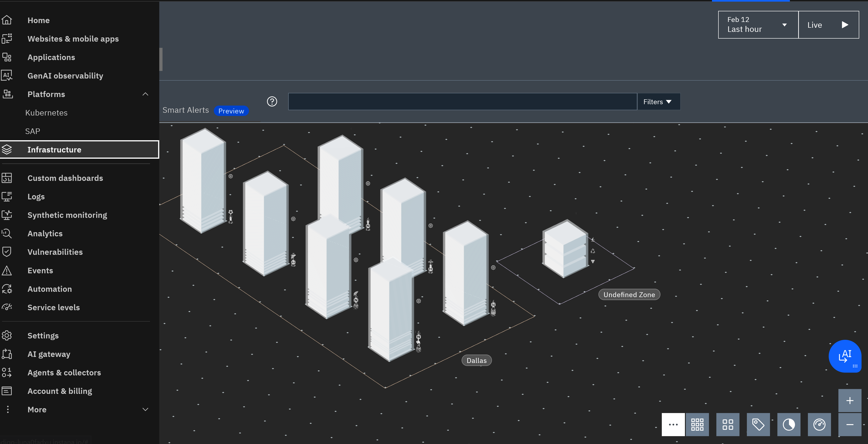The width and height of the screenshot is (868, 444).
Task: Select SAP under Platforms
Action: [x=33, y=131]
